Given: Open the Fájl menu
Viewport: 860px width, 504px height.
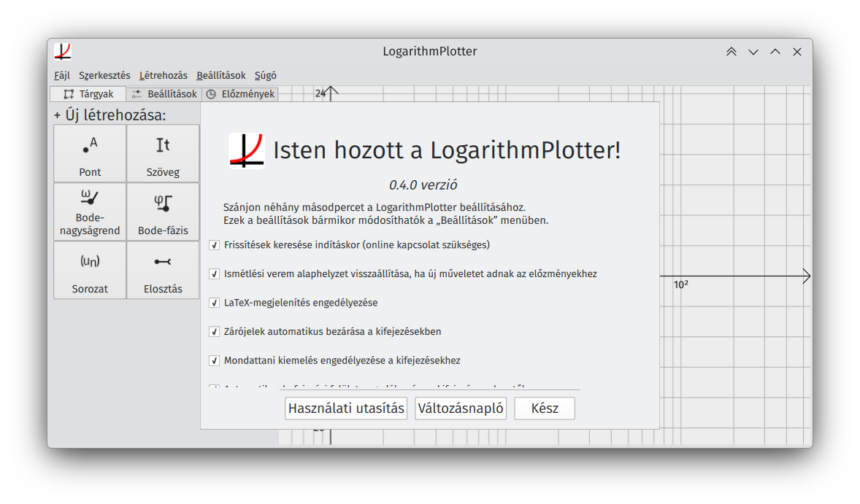Looking at the screenshot, I should pos(62,76).
